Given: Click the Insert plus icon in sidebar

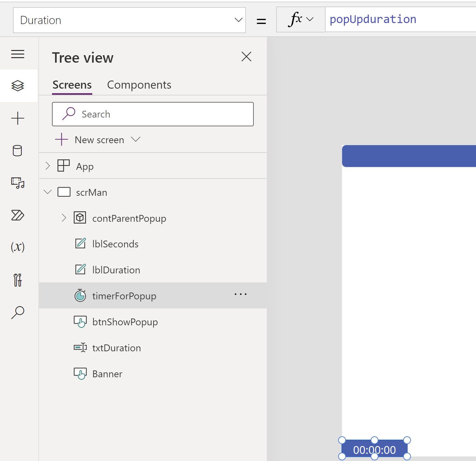Looking at the screenshot, I should tap(18, 118).
